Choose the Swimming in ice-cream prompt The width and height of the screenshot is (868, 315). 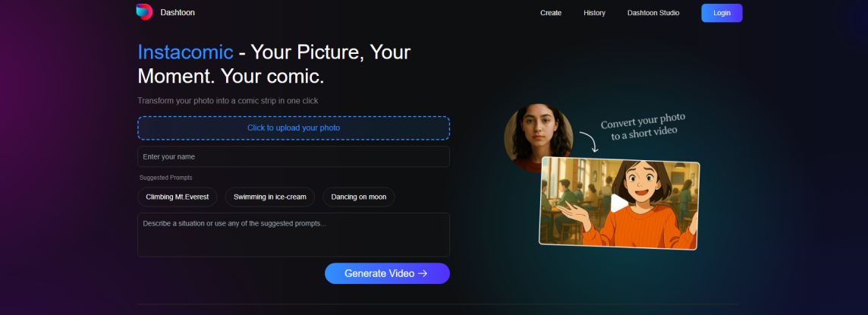270,197
